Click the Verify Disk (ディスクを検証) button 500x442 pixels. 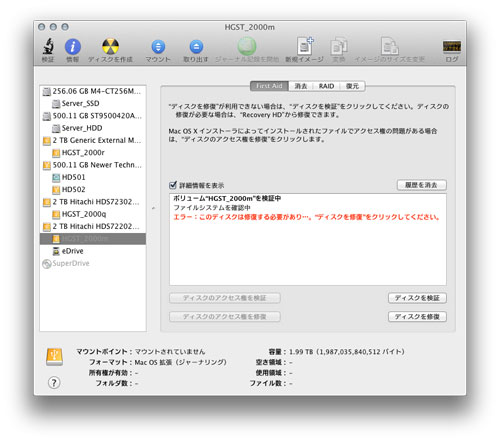pos(417,298)
